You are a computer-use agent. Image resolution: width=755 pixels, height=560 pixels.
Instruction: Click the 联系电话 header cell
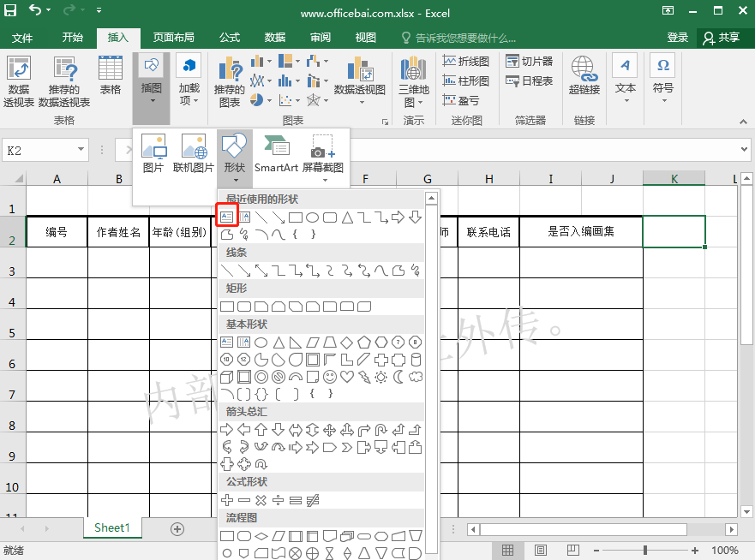[x=488, y=232]
